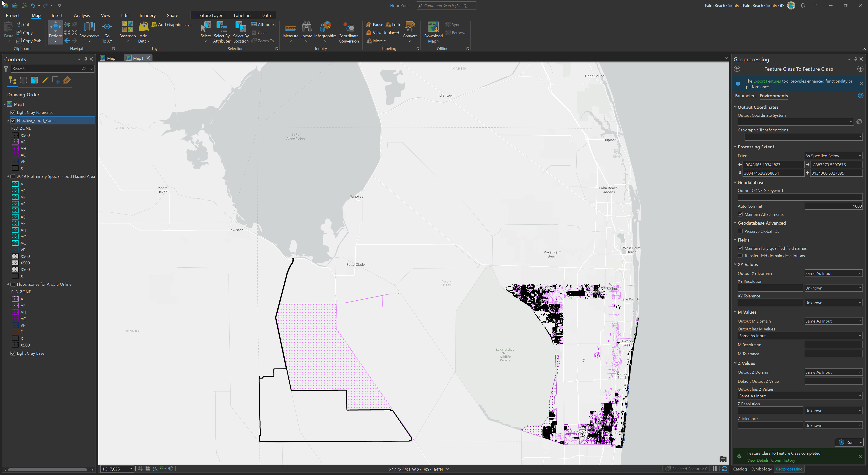Collapse the Processing Extent section

pos(735,147)
